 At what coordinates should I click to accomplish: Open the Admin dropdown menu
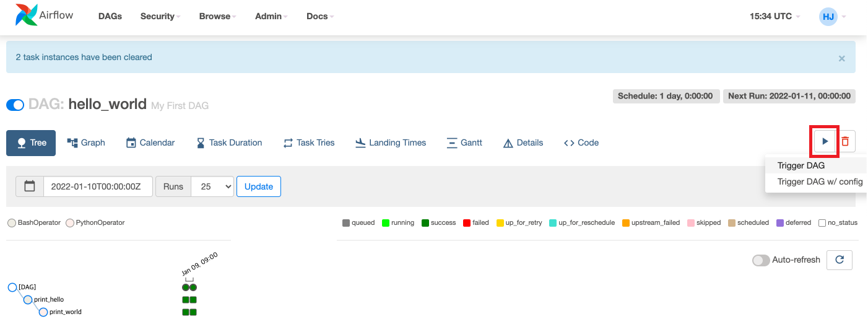click(271, 16)
